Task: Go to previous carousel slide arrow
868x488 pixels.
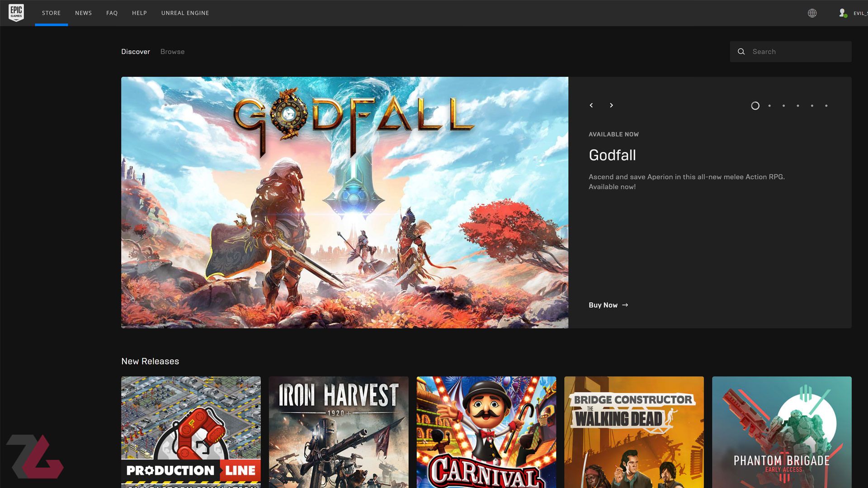Action: [591, 105]
